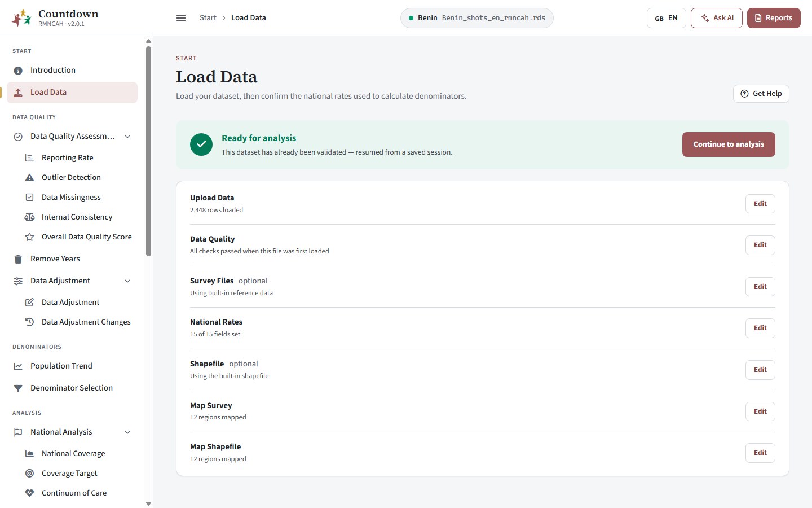Click the hamburger menu icon
Screen dimensions: 812x508
click(x=181, y=18)
